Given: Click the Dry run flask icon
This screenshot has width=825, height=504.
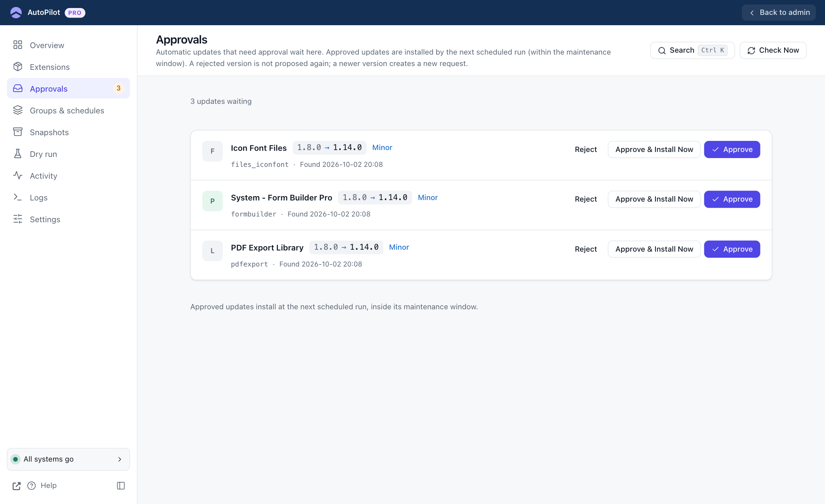Looking at the screenshot, I should coord(18,154).
